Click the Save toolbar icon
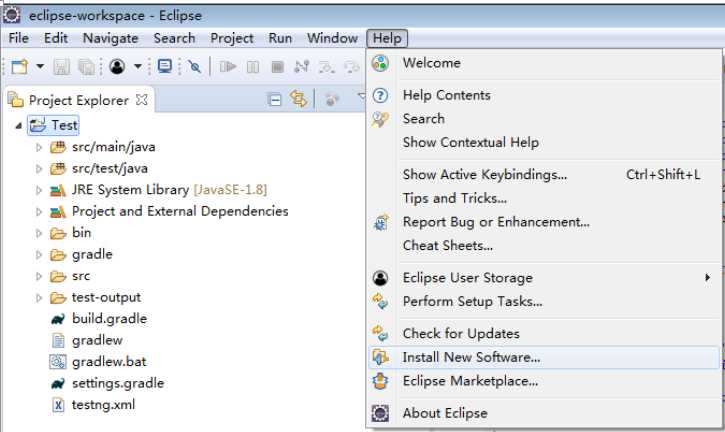Screen dimensions: 725x432 (x=61, y=67)
